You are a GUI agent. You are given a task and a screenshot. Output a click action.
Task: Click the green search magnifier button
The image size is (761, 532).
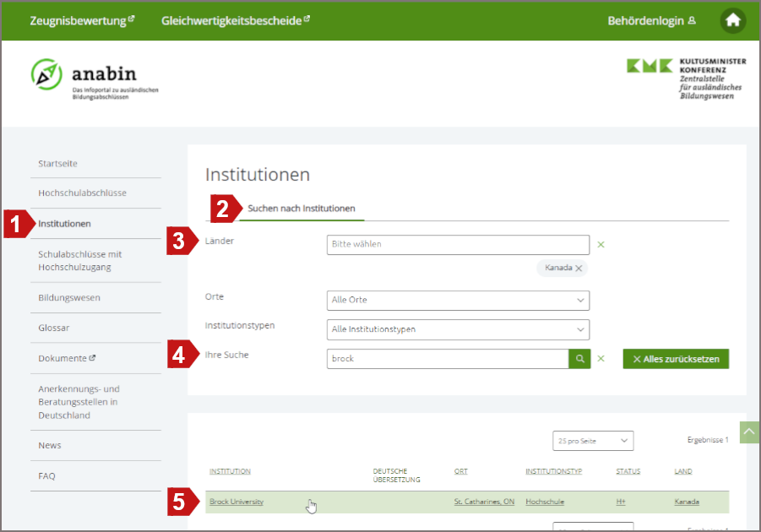click(x=579, y=359)
